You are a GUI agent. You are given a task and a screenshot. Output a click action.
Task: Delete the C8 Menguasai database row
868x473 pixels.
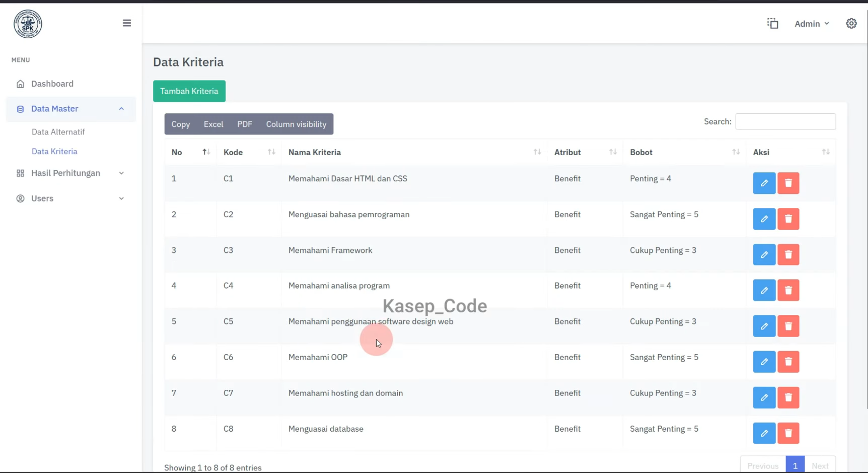[788, 433]
